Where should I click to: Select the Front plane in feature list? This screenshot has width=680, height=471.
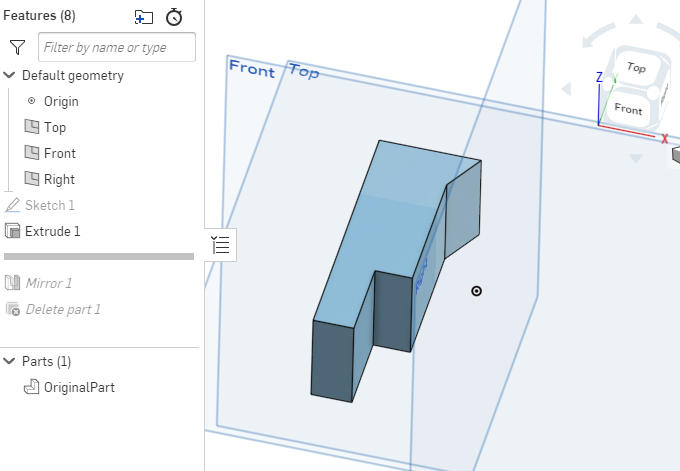tap(60, 154)
